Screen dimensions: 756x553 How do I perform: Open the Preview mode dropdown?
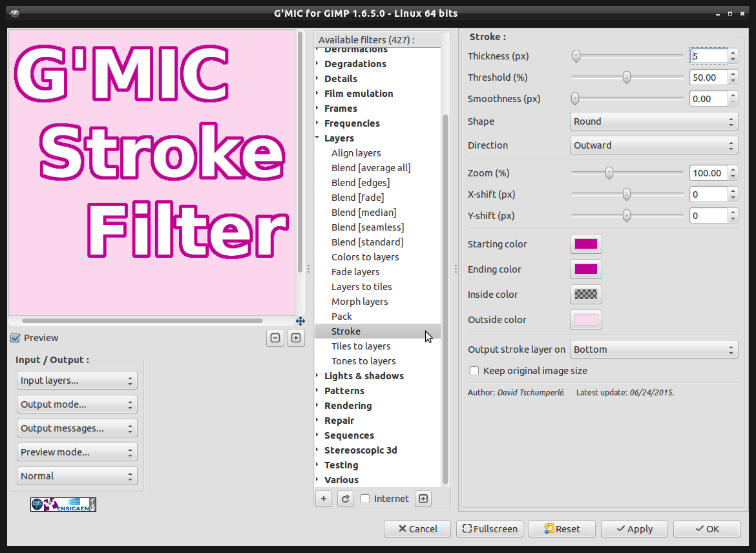pyautogui.click(x=77, y=452)
